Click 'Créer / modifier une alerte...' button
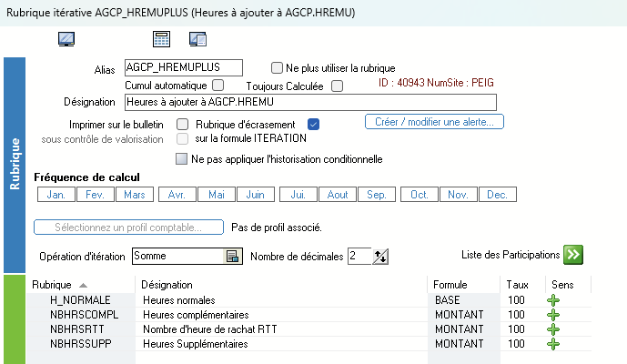 tap(434, 121)
